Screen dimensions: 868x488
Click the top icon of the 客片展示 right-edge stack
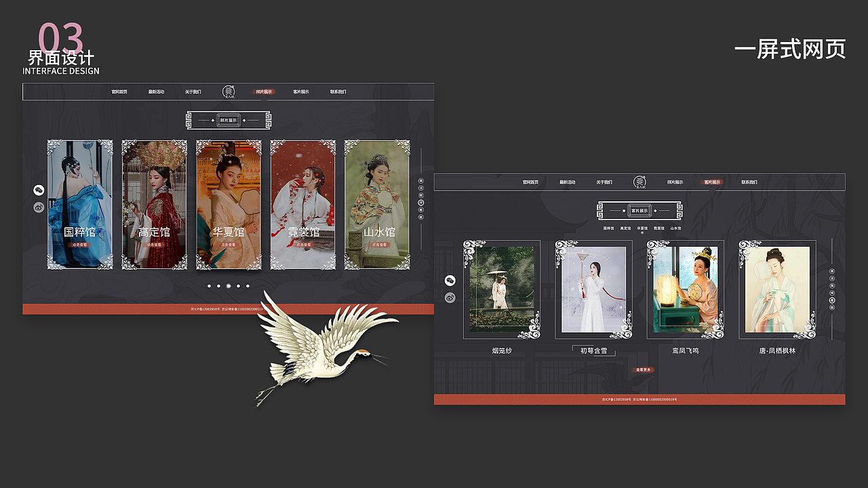[831, 270]
